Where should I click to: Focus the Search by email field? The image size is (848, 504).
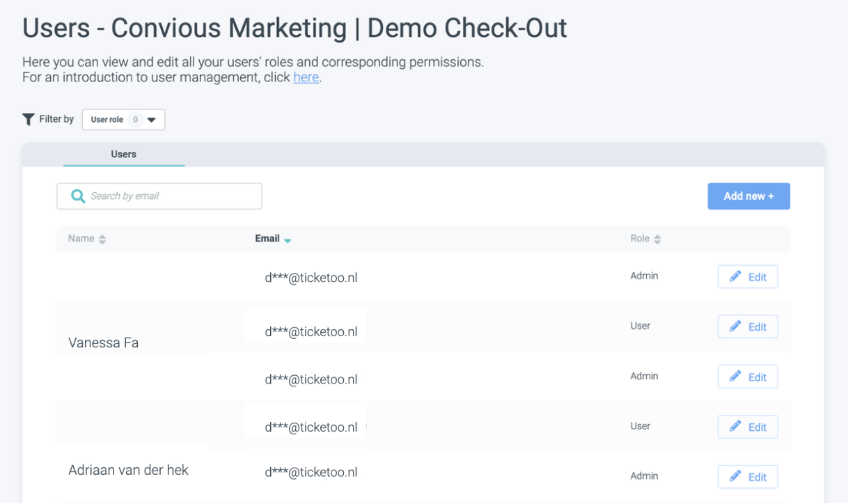(x=171, y=196)
